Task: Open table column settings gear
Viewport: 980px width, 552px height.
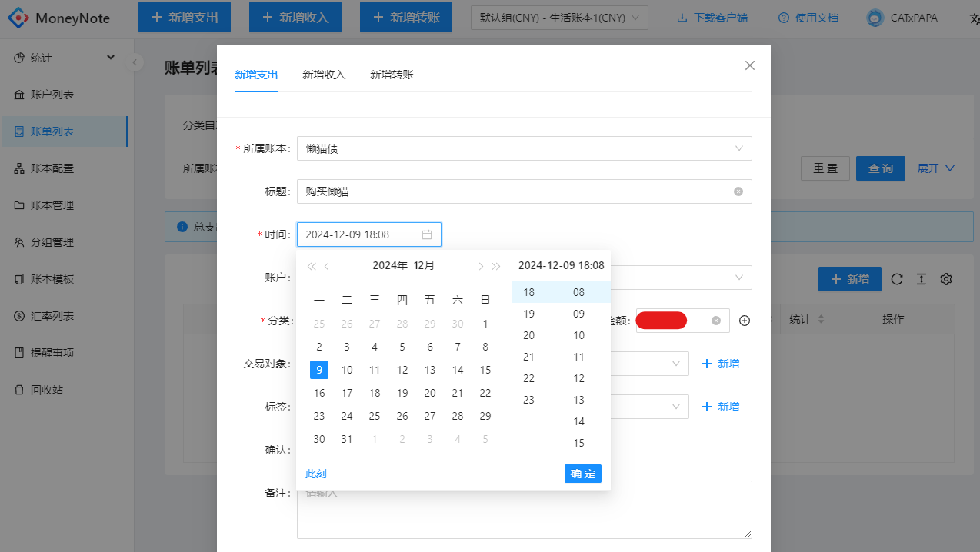Action: tap(947, 279)
